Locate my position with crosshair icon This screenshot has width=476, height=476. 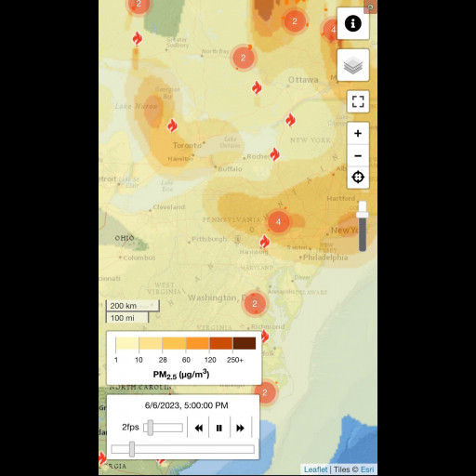pyautogui.click(x=358, y=178)
